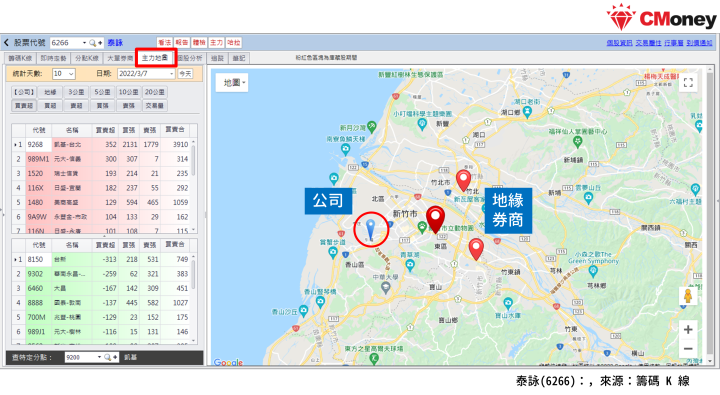Click the 青草湖 map marker
This screenshot has height=395, width=720.
[x=410, y=265]
